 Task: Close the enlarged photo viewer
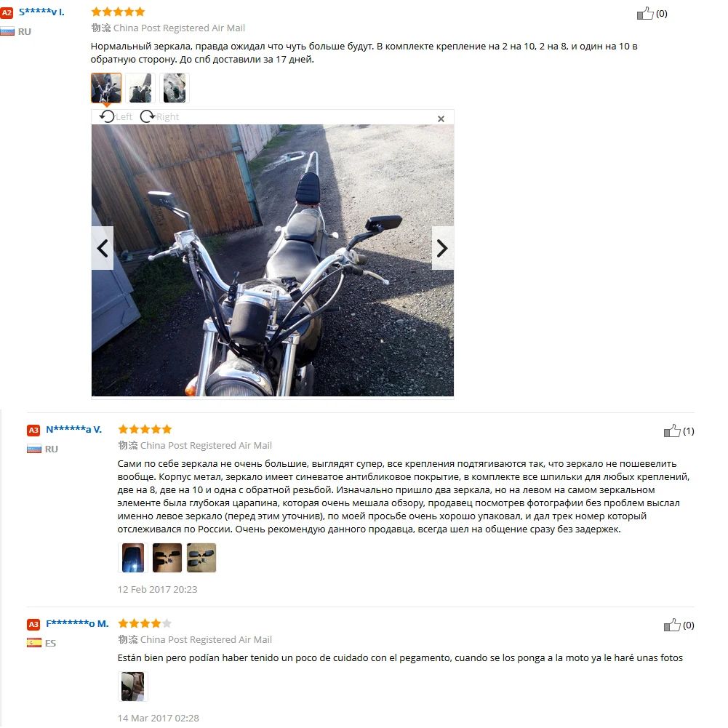(441, 119)
